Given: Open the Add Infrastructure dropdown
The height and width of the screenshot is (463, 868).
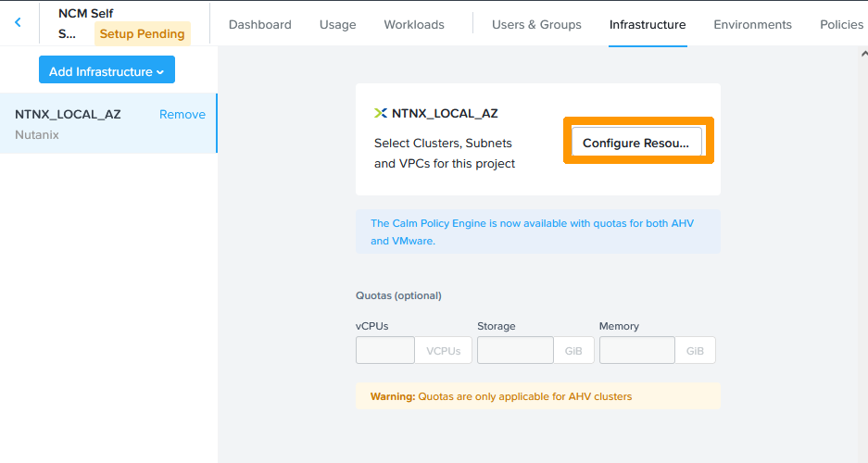Looking at the screenshot, I should pos(107,71).
